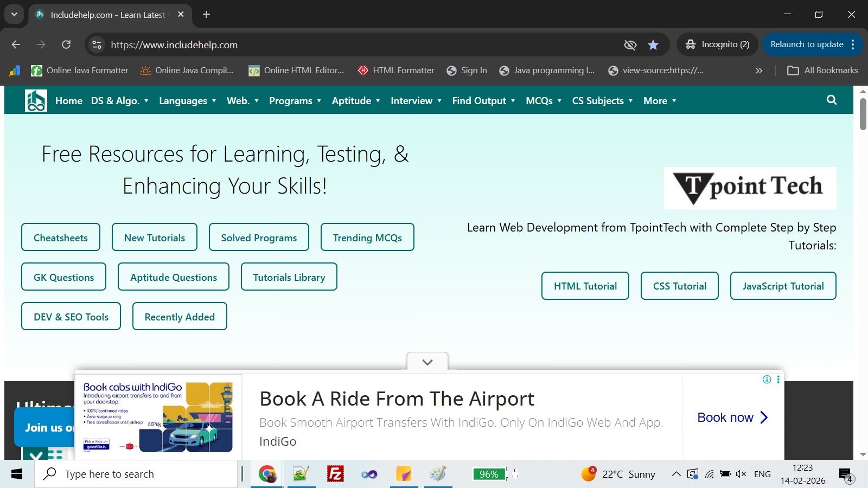Reload the page
868x488 pixels.
66,44
